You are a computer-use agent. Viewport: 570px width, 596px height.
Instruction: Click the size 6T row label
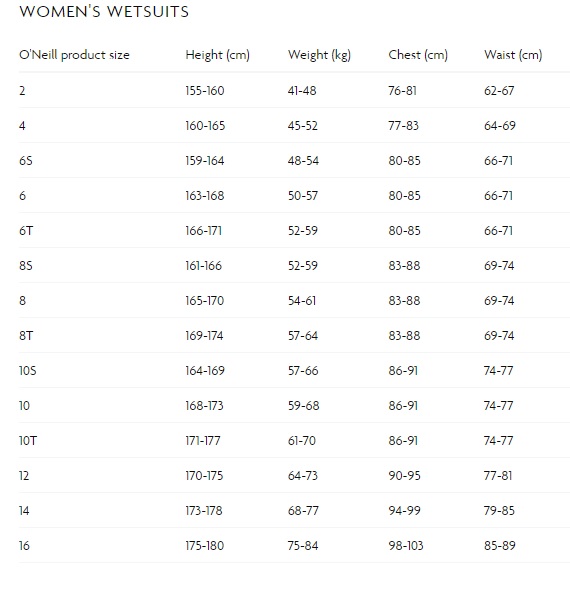(26, 231)
